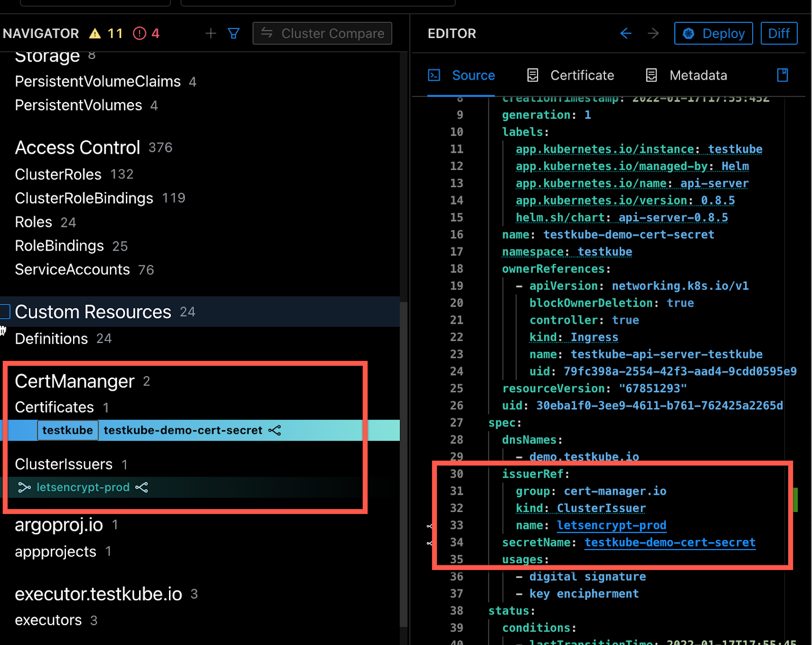Screen dimensions: 812x645
Task: Switch to the Metadata tab
Action: (x=686, y=75)
